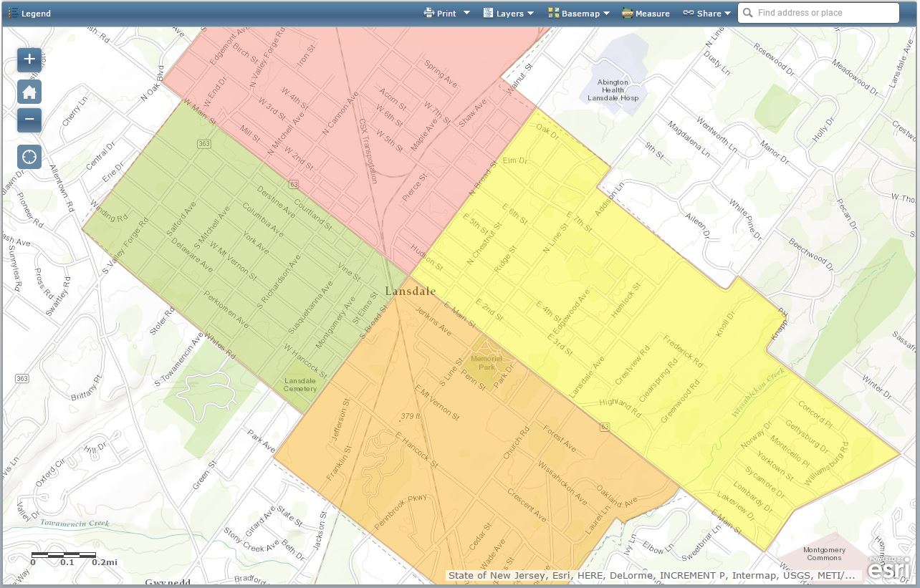The width and height of the screenshot is (920, 588).
Task: Click the Basemap grid icon
Action: (554, 13)
